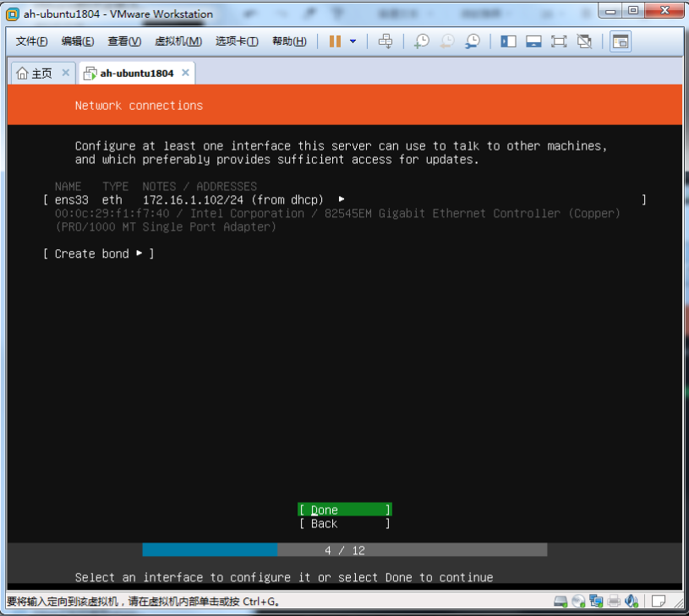Open the snapshot manager icon
Viewport: 689px width, 616px height.
(473, 41)
